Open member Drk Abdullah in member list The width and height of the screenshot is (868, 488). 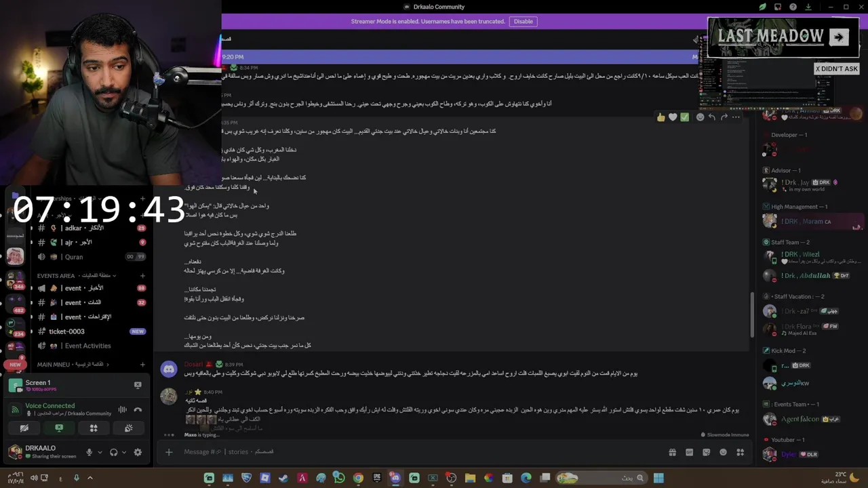point(810,276)
